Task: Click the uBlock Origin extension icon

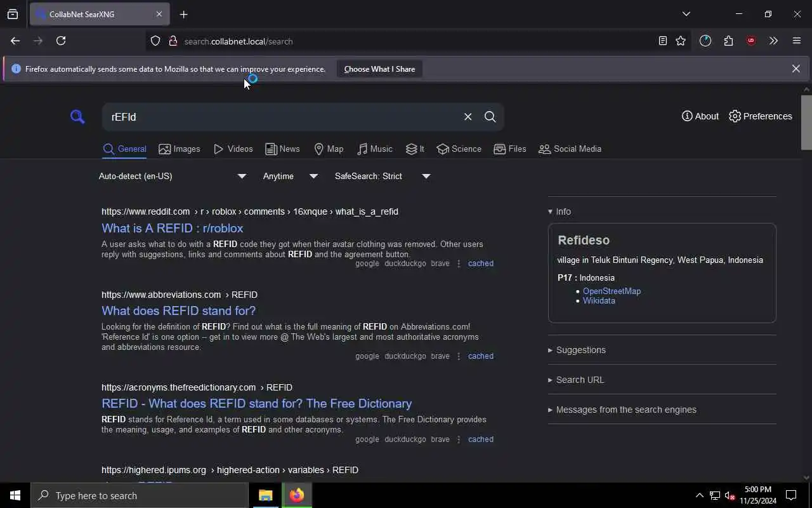Action: [x=751, y=41]
